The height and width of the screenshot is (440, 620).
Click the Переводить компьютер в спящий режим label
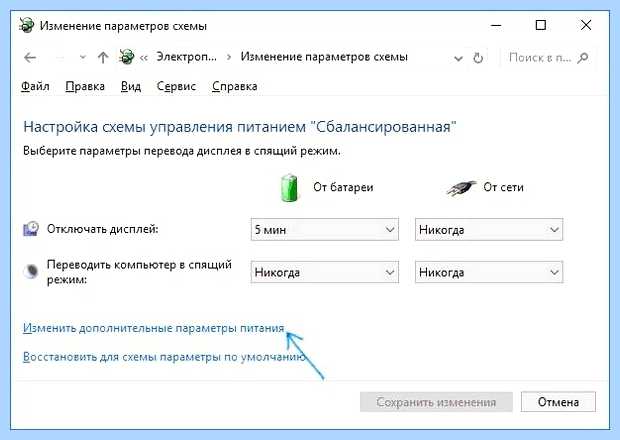[139, 272]
